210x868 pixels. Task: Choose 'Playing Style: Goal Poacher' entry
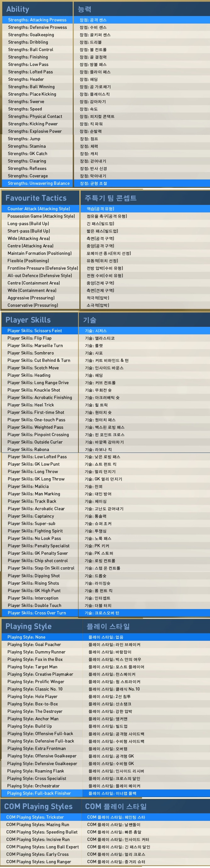click(x=34, y=645)
